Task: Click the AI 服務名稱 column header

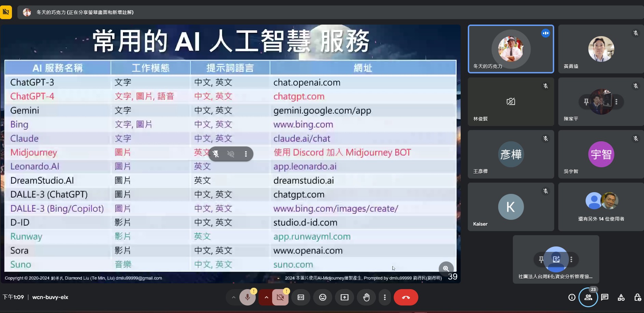Action: 58,68
